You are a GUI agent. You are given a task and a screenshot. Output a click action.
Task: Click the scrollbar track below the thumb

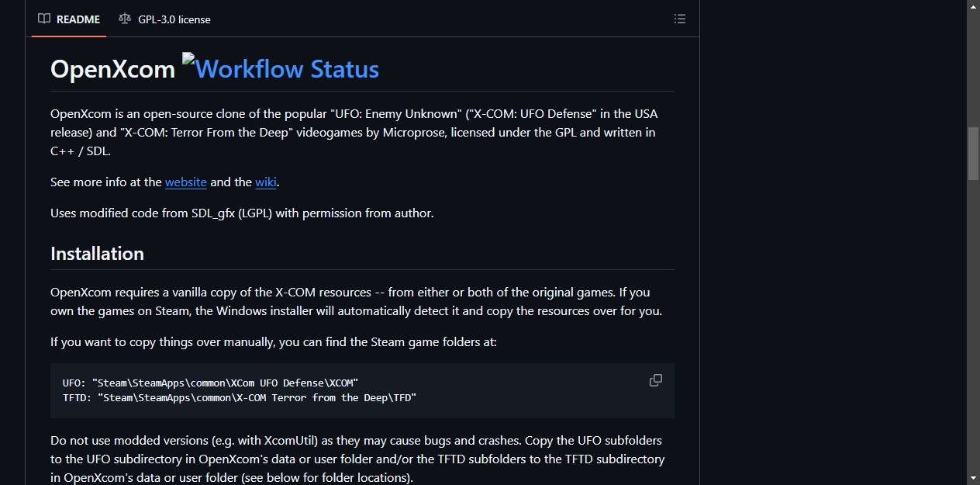[x=973, y=326]
